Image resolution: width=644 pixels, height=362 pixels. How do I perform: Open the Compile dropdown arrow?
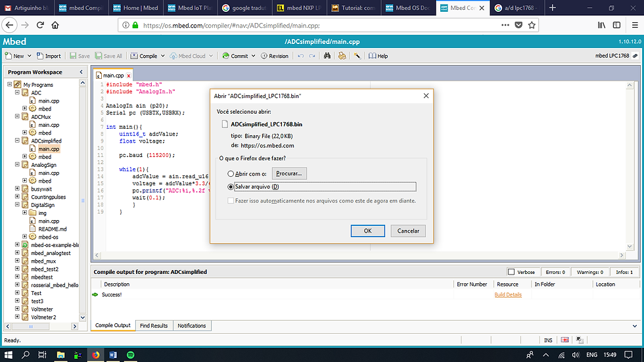[x=163, y=56]
